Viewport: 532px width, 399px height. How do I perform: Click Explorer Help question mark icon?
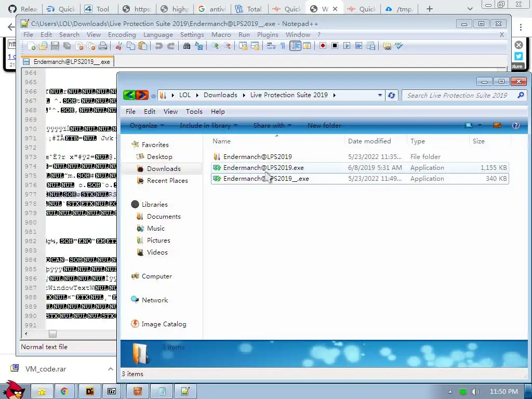click(516, 126)
